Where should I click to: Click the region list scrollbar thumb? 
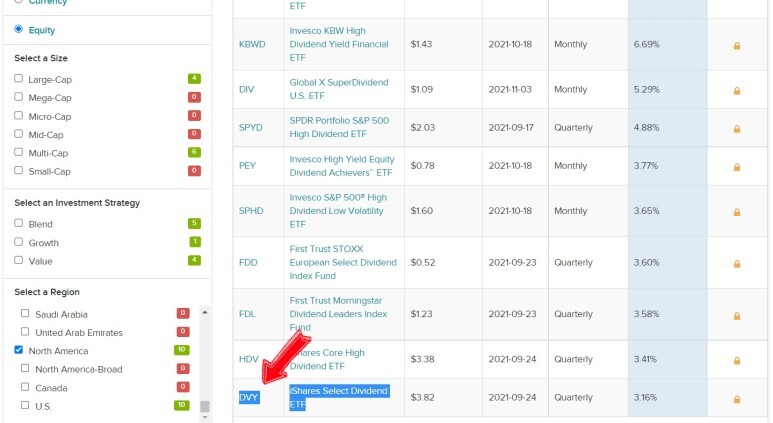(x=205, y=406)
